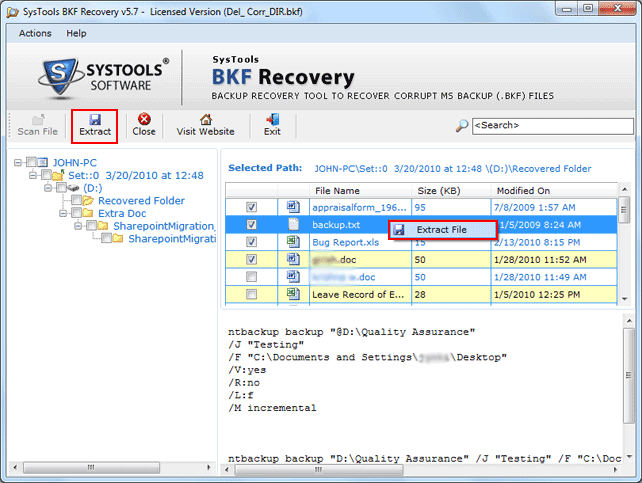This screenshot has height=483, width=642.
Task: Open Visit Website from toolbar
Action: (206, 125)
